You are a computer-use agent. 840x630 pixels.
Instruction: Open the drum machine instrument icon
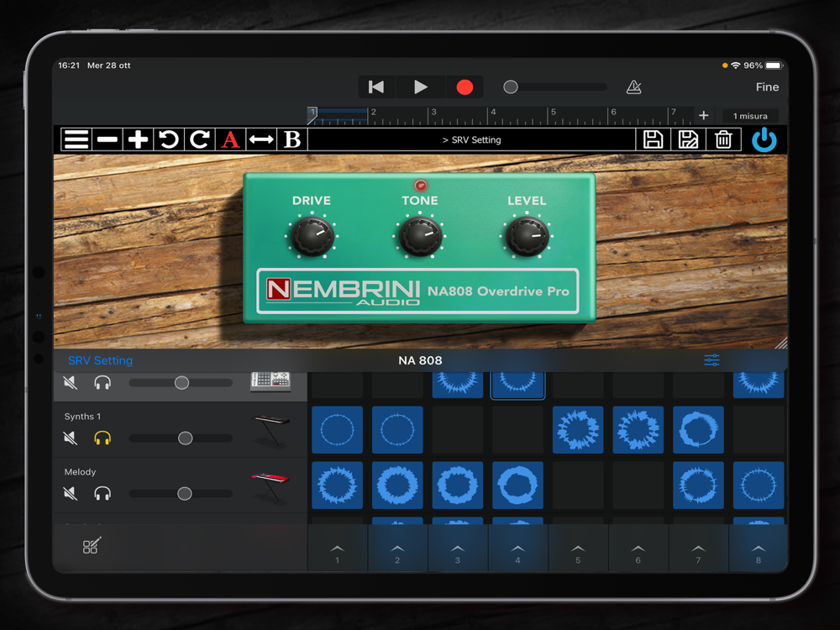270,381
